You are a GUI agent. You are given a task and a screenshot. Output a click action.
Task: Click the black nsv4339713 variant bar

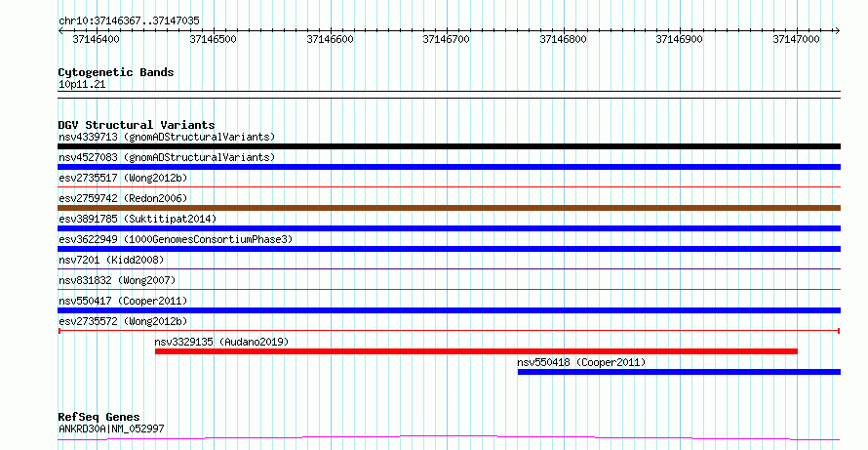click(449, 146)
